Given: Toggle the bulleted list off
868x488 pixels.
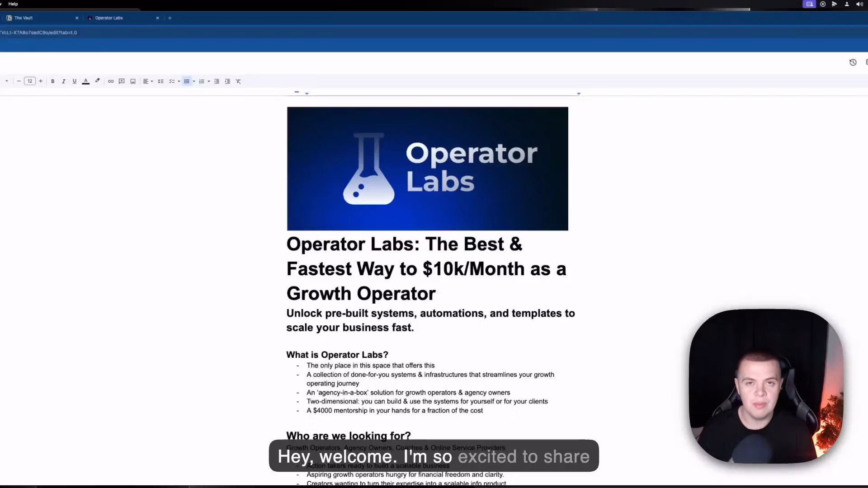Looking at the screenshot, I should [x=186, y=81].
